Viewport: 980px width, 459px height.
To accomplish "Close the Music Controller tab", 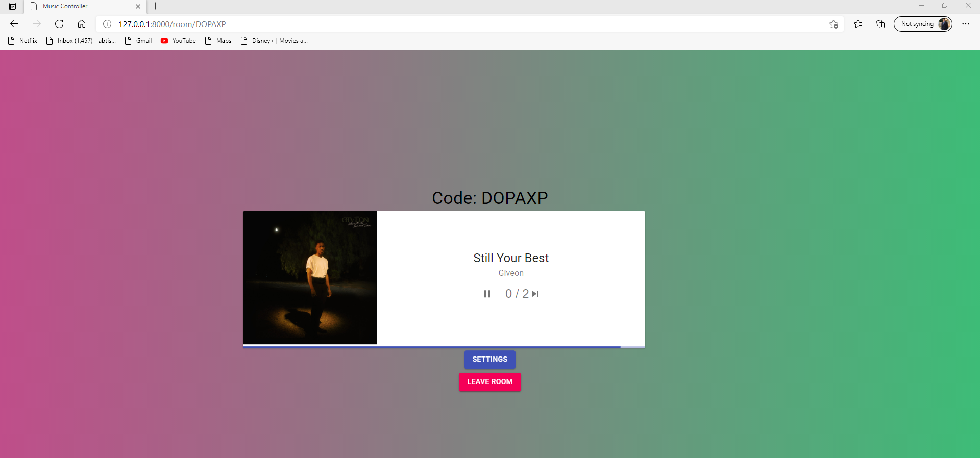I will [x=138, y=7].
